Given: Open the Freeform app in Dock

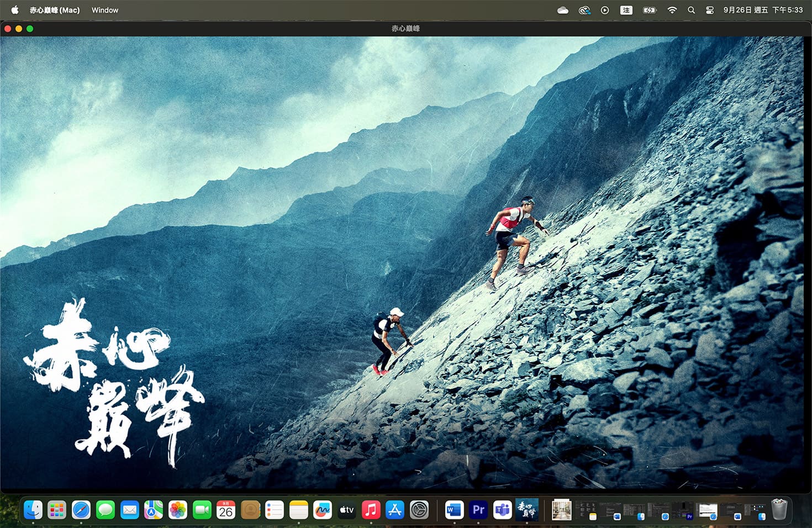Looking at the screenshot, I should [323, 510].
